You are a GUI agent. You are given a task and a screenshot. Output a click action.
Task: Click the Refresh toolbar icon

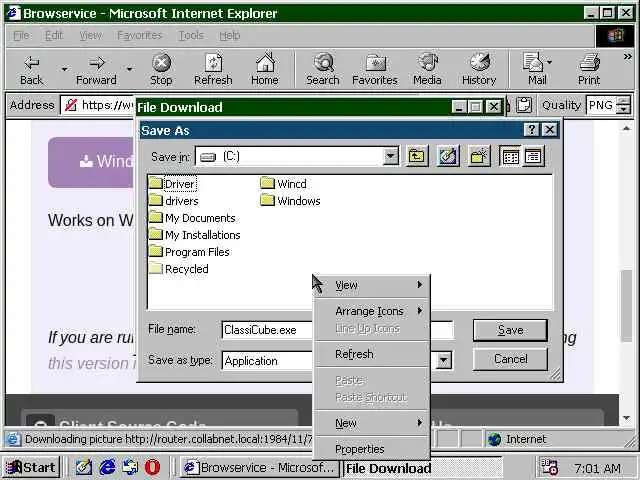[x=213, y=69]
